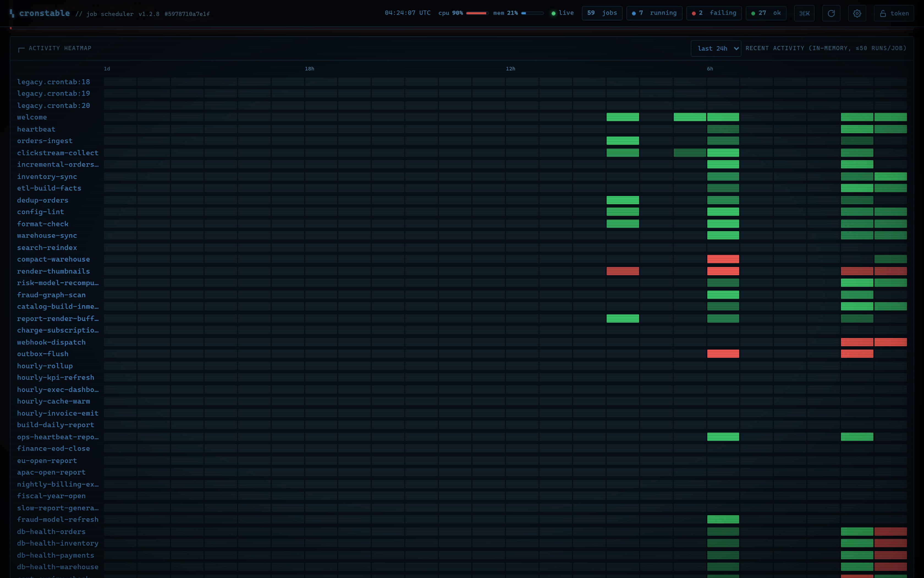Click the 12h time axis label

point(510,69)
